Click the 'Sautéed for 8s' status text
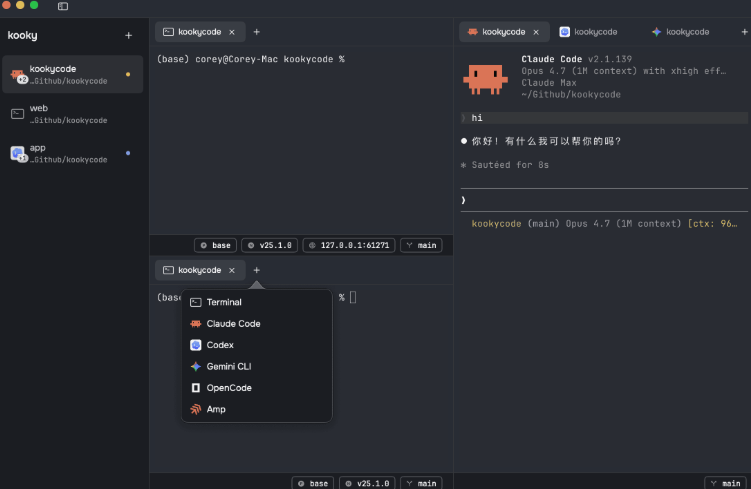Image resolution: width=751 pixels, height=489 pixels. 510,165
